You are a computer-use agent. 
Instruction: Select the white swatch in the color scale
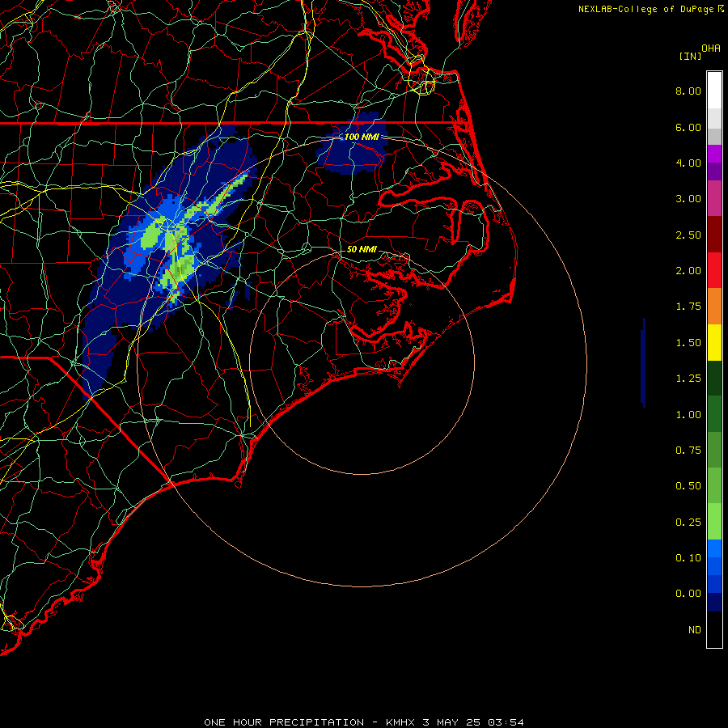[x=714, y=90]
